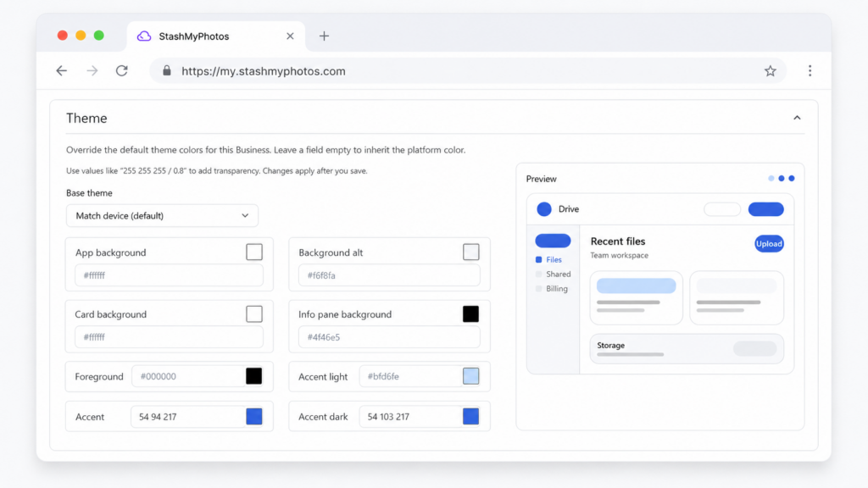
Task: Click the browser back arrow
Action: 61,71
